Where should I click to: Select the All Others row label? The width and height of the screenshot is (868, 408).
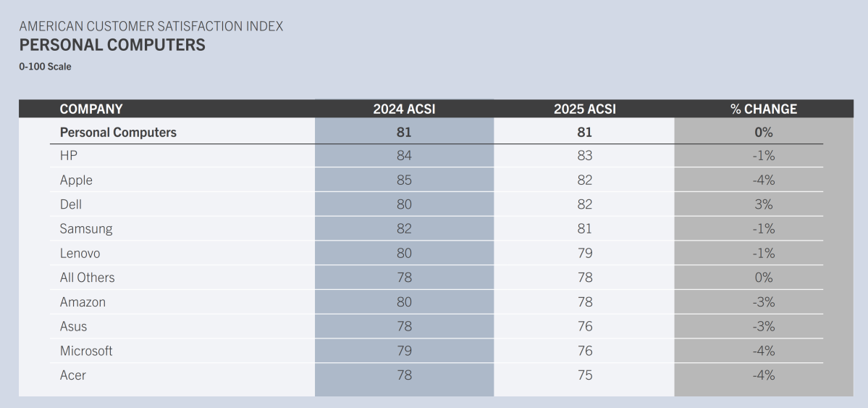[x=87, y=278]
